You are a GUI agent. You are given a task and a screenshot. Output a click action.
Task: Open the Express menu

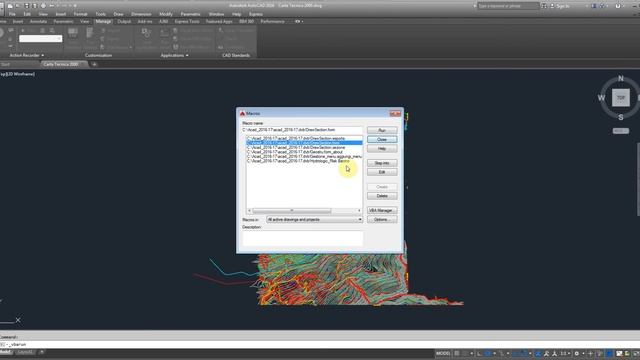point(256,14)
